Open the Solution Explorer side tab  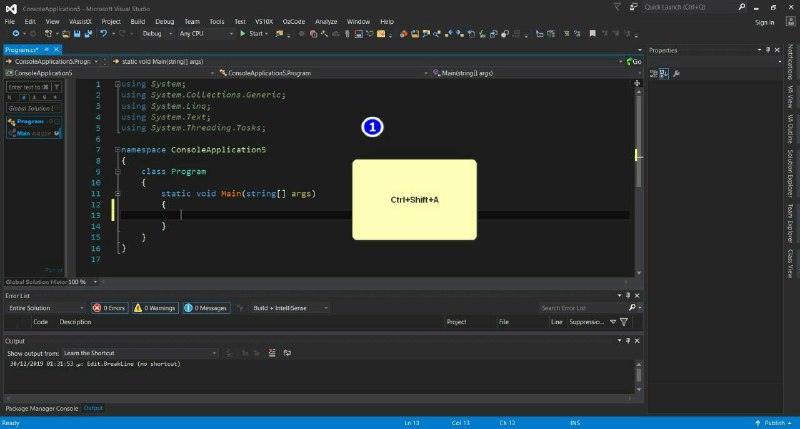coord(790,173)
